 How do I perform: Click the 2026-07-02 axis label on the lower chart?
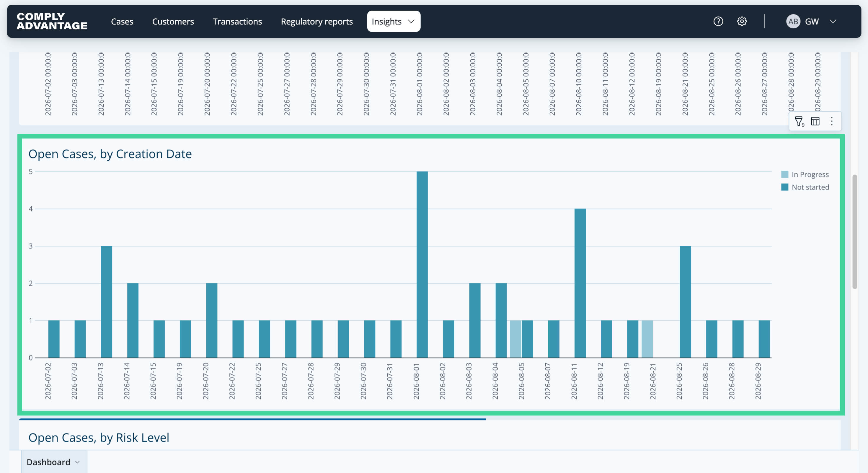point(48,381)
